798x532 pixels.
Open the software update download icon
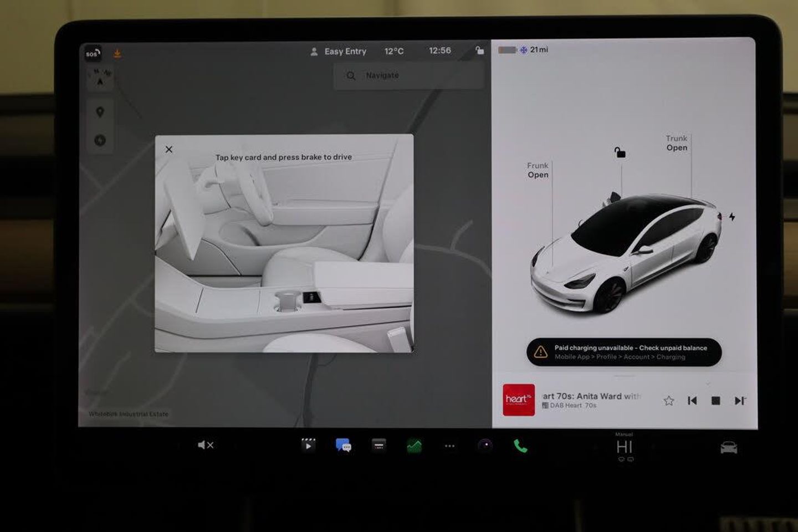(117, 53)
